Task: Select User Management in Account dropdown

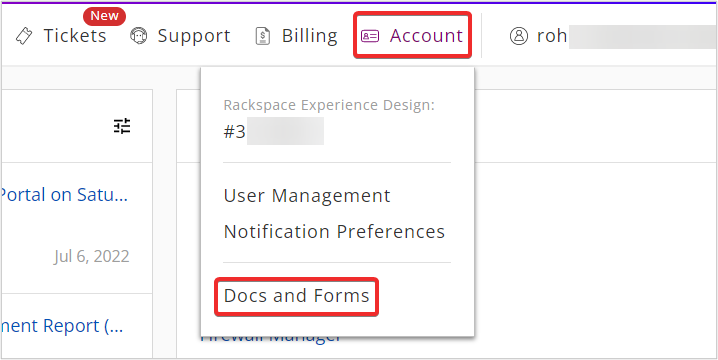Action: pyautogui.click(x=307, y=196)
